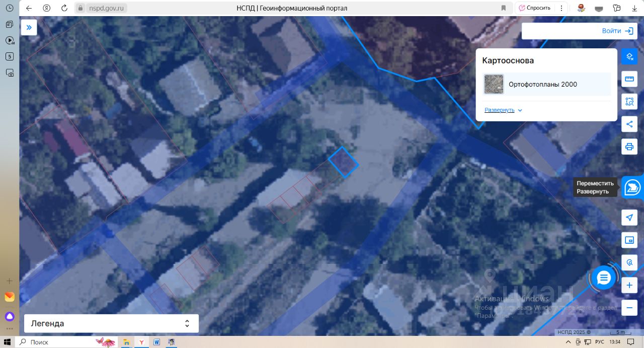Image resolution: width=644 pixels, height=348 pixels.
Task: Share the current map view
Action: 629,124
